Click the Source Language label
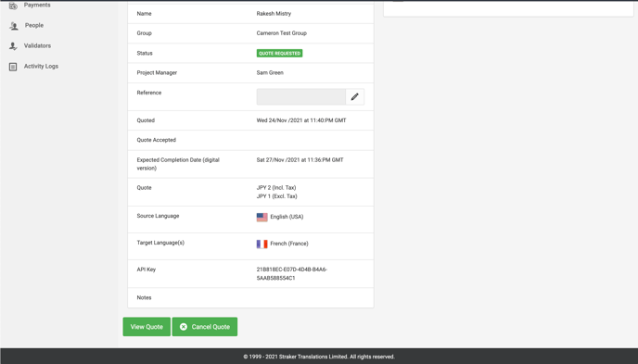 (x=158, y=216)
